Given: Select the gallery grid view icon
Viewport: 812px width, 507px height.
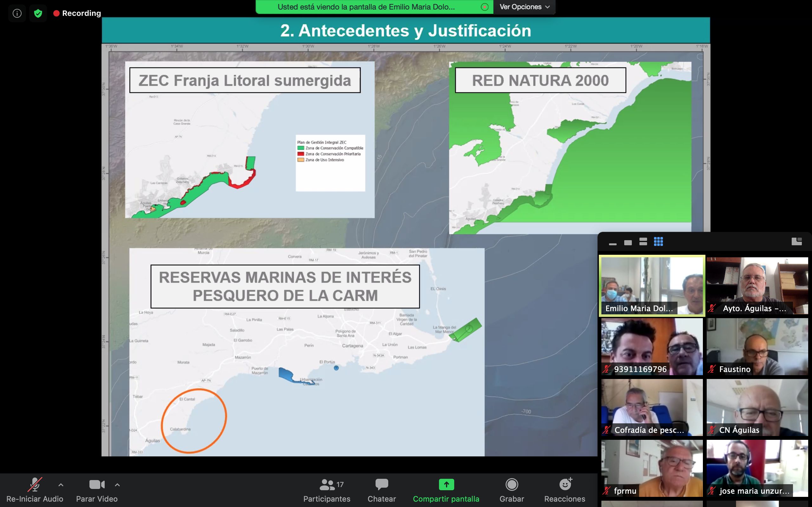Looking at the screenshot, I should [659, 242].
